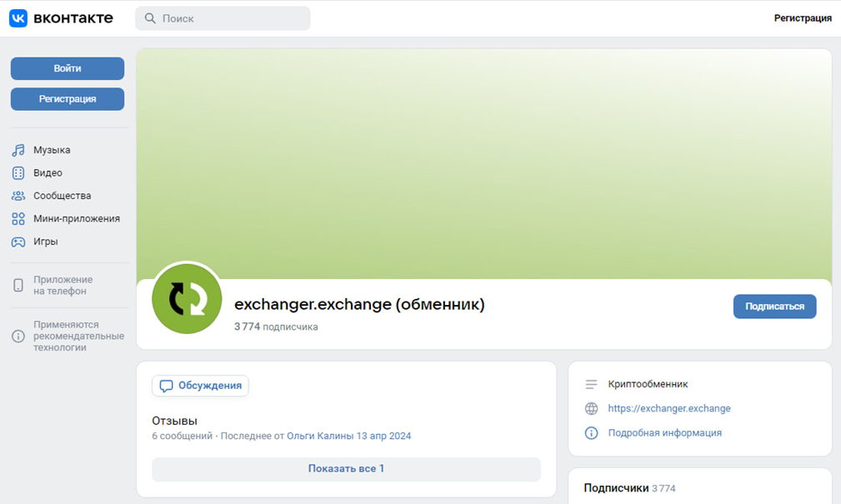Image resolution: width=841 pixels, height=504 pixels.
Task: Open Ольги Калины profile link
Action: click(x=320, y=436)
